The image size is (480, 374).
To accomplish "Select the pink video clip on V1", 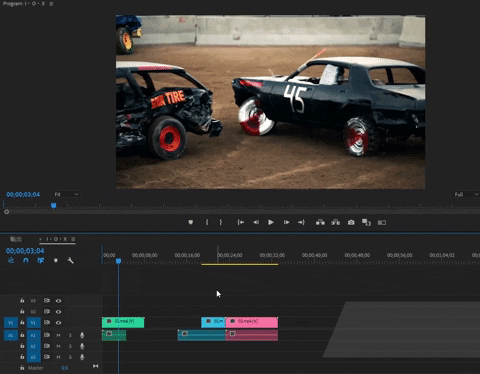I will [252, 322].
